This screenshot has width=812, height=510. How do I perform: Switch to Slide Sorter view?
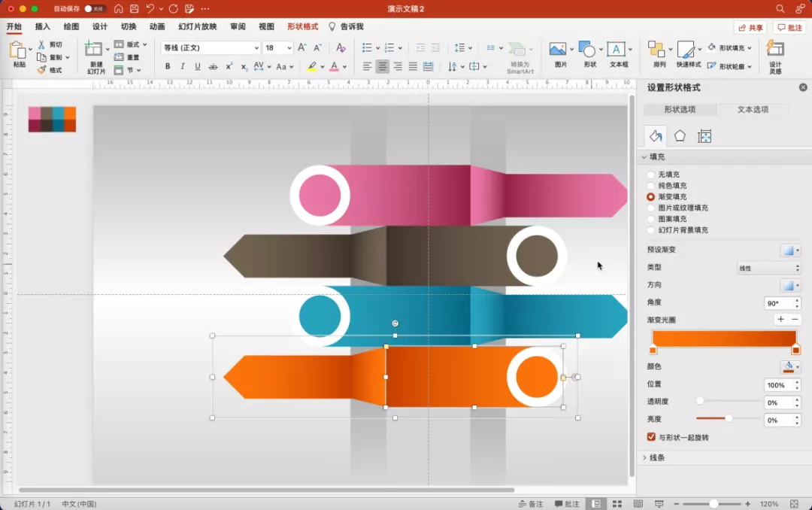point(617,504)
